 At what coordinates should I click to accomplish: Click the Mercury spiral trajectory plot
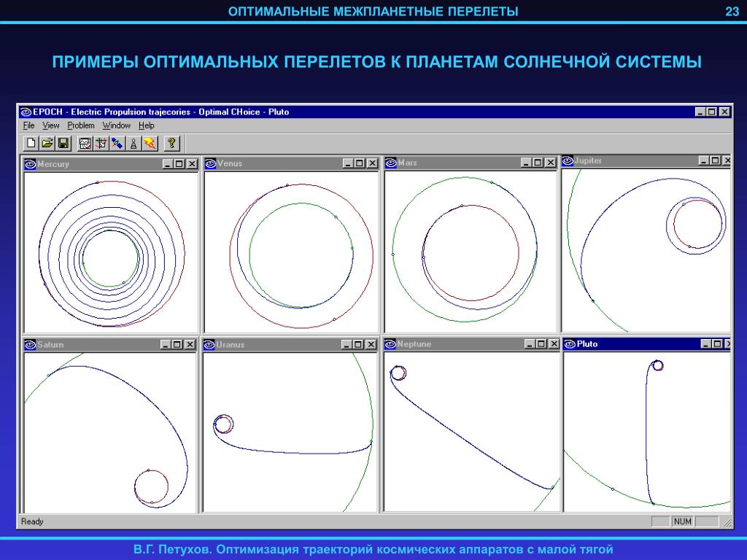click(111, 252)
